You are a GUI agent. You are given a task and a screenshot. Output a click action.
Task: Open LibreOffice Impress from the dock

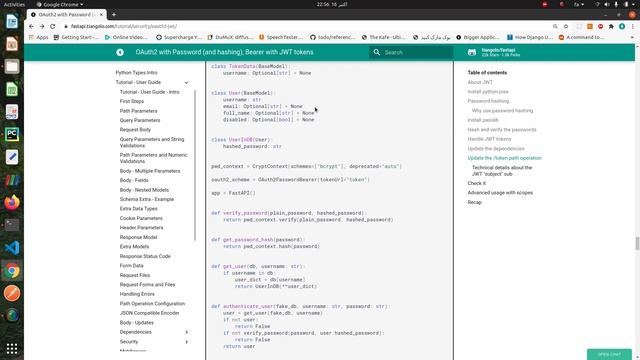12,44
